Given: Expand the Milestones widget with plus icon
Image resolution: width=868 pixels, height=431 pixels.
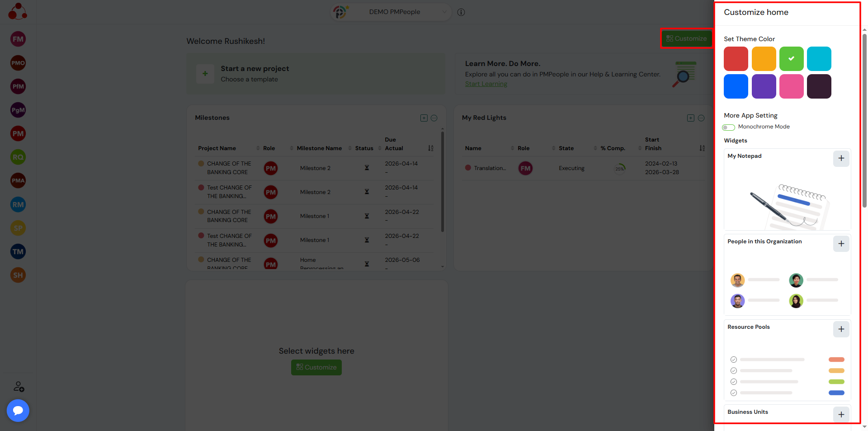Looking at the screenshot, I should (424, 118).
